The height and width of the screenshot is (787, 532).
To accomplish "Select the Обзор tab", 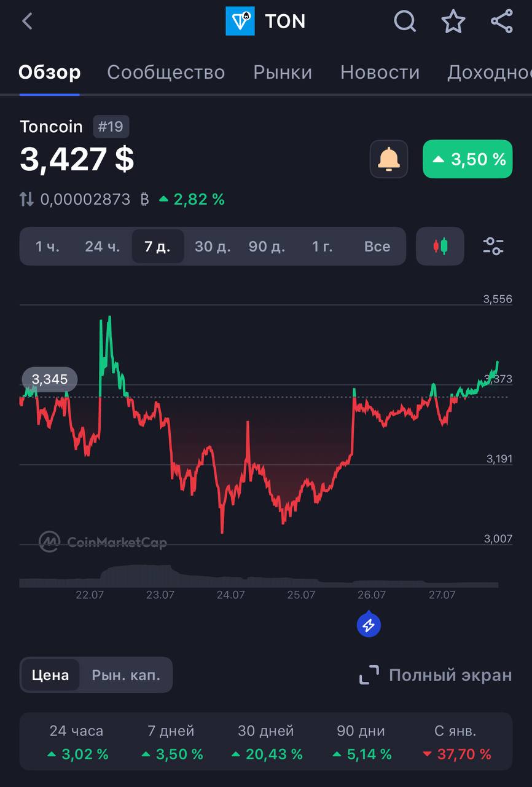I will coord(50,73).
